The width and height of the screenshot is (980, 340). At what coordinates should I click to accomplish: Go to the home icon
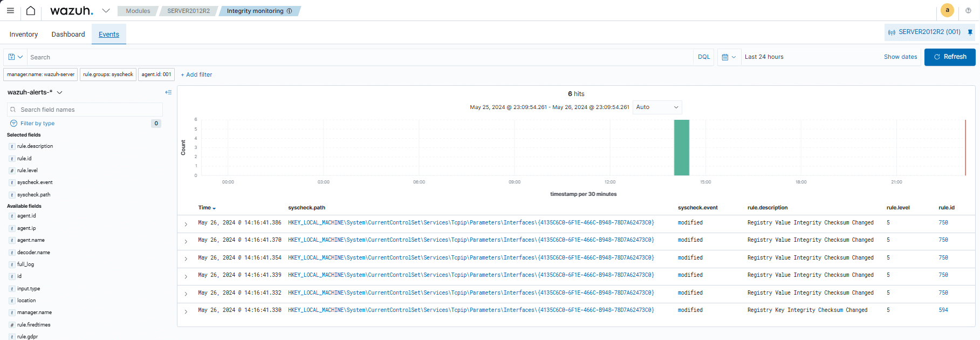pos(31,11)
